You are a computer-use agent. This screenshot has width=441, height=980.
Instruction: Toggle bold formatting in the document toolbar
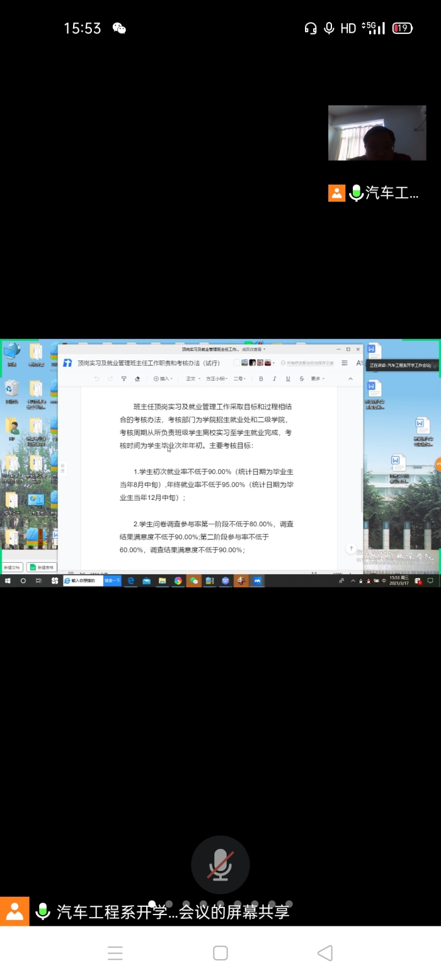point(261,379)
